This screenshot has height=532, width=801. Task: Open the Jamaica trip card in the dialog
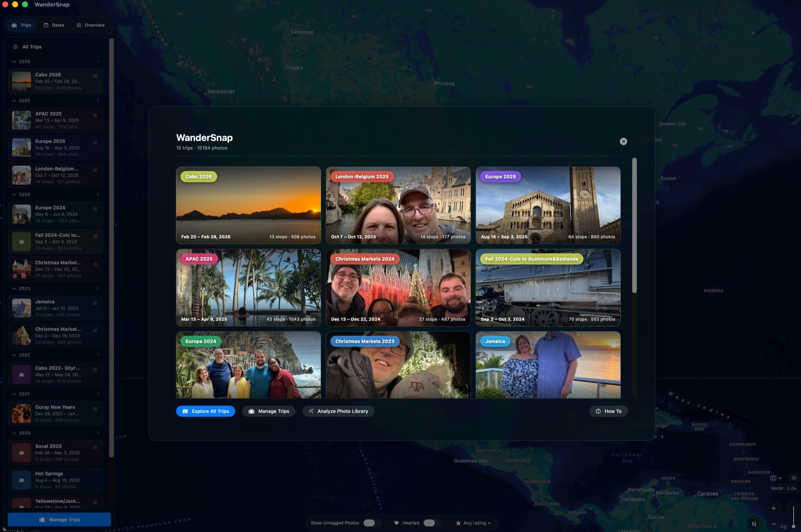point(548,365)
